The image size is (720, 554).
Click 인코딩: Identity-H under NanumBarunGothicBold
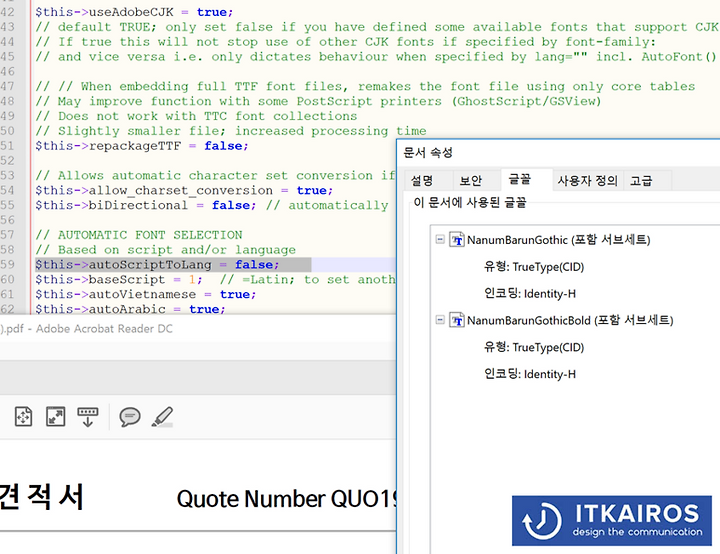(530, 374)
